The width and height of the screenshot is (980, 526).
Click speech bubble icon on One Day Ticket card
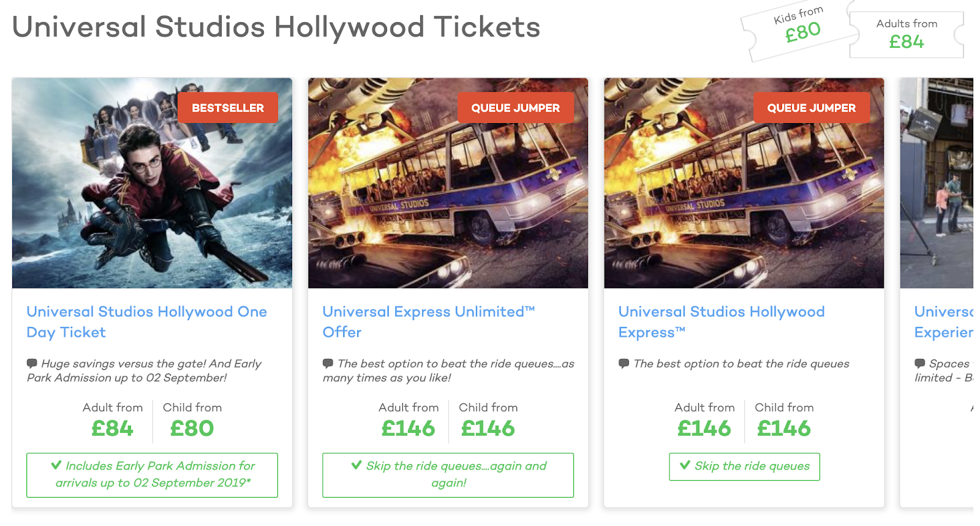click(32, 363)
